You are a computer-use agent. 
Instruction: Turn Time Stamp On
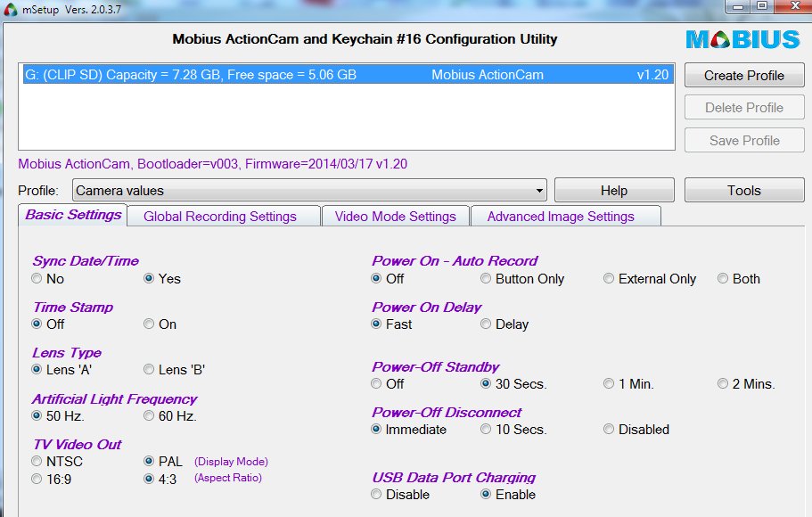coord(149,324)
